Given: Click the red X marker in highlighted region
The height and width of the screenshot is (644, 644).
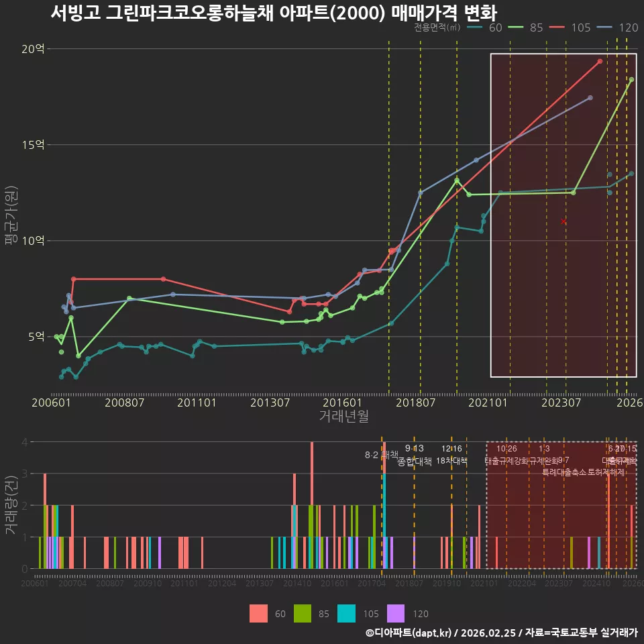Looking at the screenshot, I should [x=563, y=221].
